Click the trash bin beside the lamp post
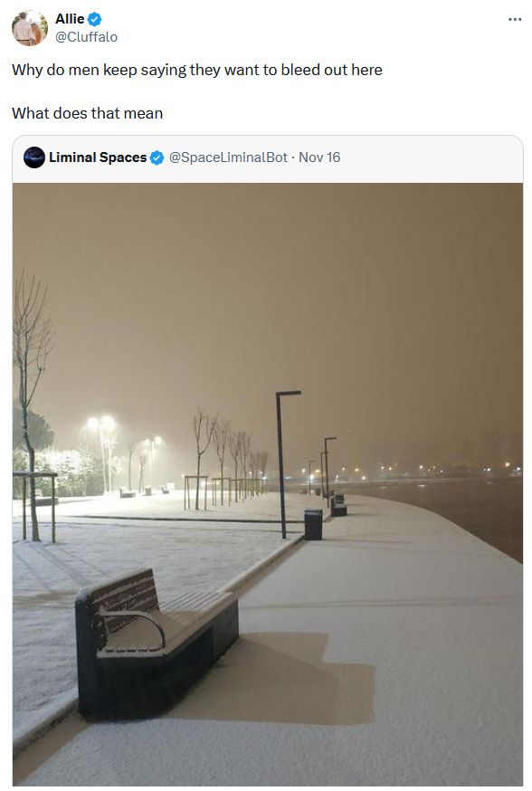Viewport: 532px width, 791px height. tap(313, 525)
